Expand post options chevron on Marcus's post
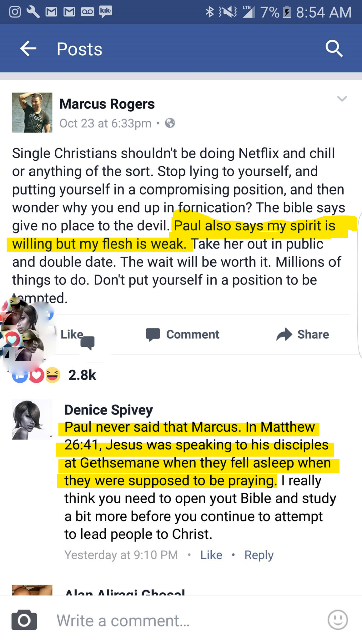Image resolution: width=362 pixels, height=644 pixels. (x=342, y=99)
